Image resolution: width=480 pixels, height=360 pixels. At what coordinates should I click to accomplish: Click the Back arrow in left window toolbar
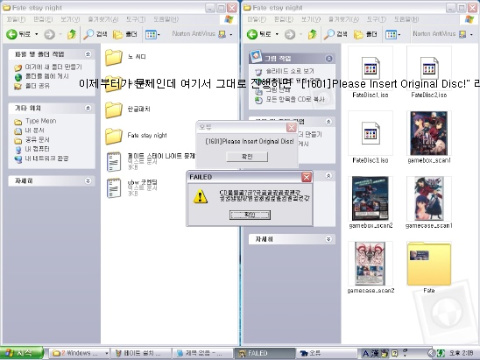(x=12, y=34)
